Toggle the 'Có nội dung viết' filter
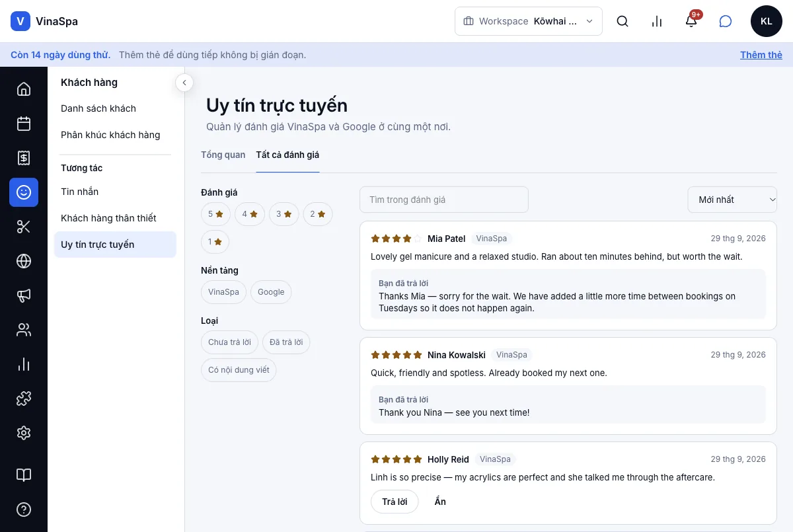 (x=239, y=370)
